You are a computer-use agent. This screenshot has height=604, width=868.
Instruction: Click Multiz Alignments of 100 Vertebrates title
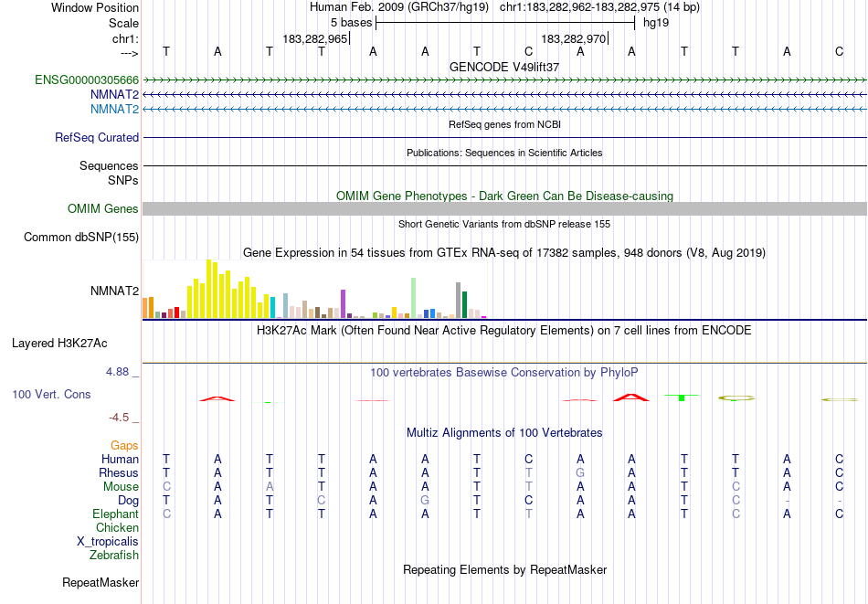pos(504,433)
